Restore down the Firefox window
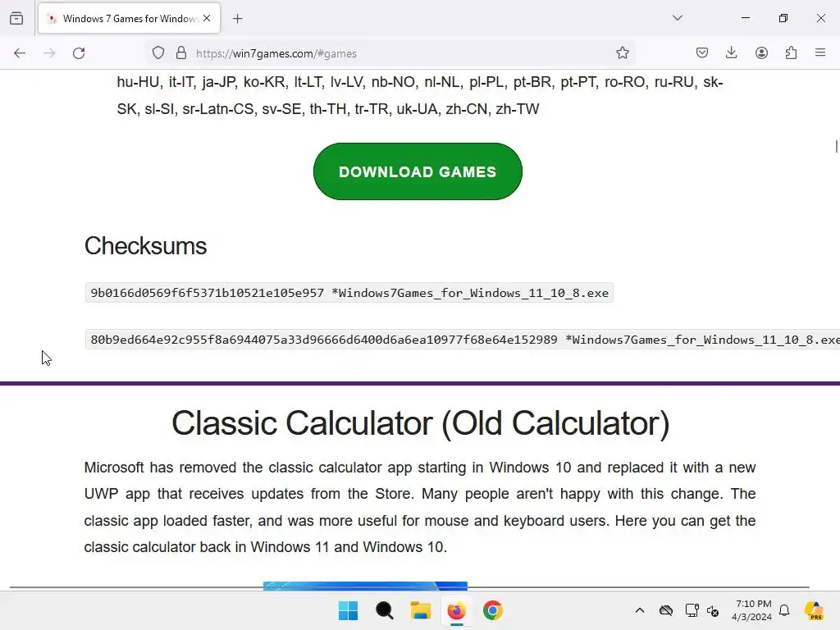Viewport: 840px width, 630px height. (x=783, y=18)
